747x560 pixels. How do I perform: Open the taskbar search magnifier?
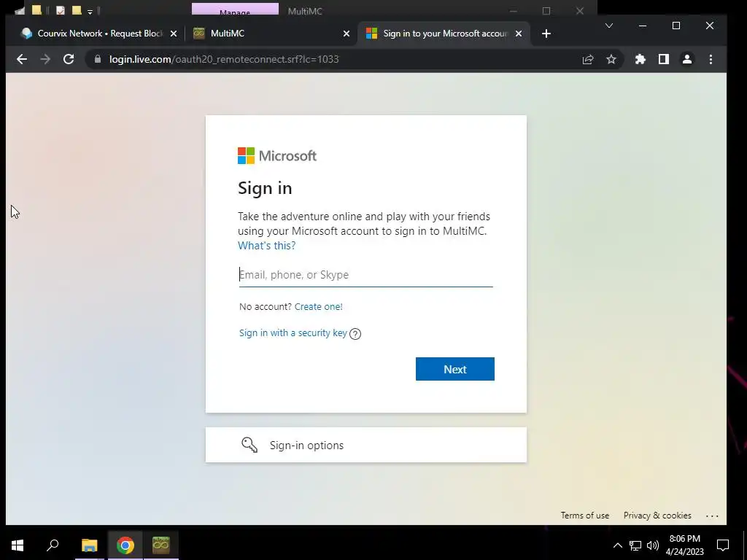[53, 545]
